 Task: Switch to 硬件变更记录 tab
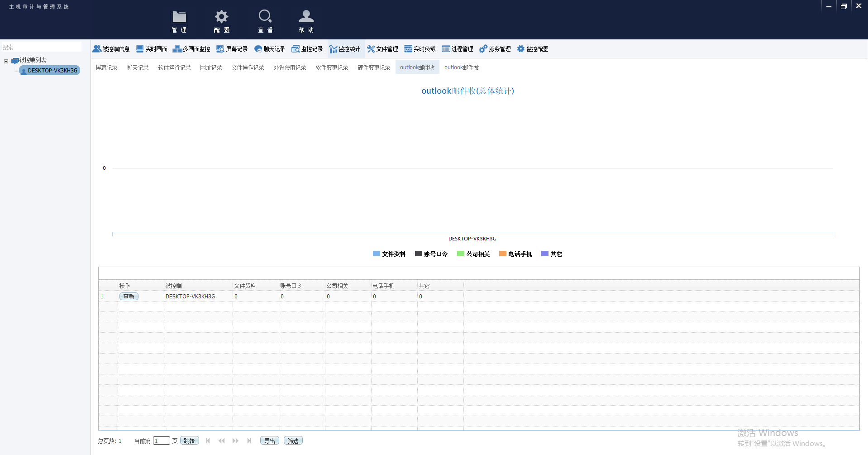point(374,67)
